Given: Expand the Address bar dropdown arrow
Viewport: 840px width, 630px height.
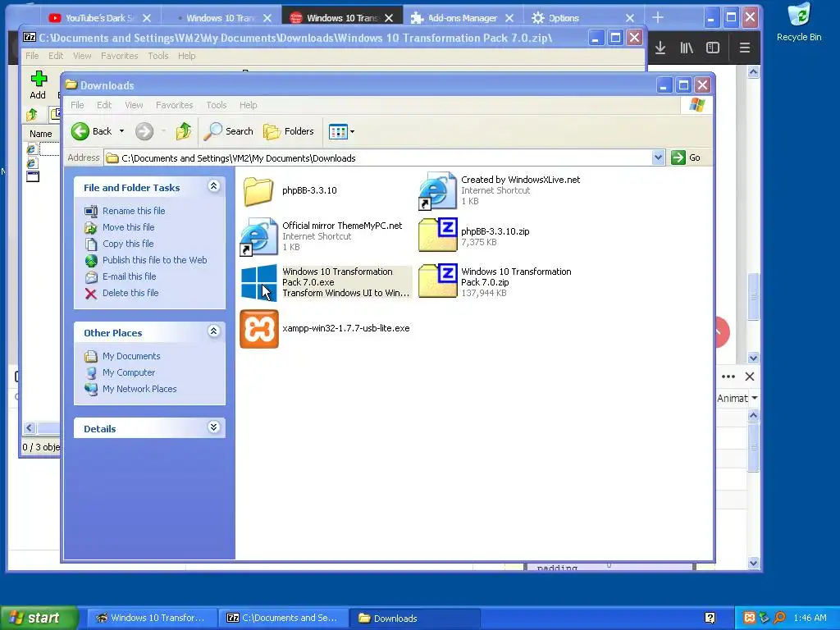Looking at the screenshot, I should click(x=658, y=157).
